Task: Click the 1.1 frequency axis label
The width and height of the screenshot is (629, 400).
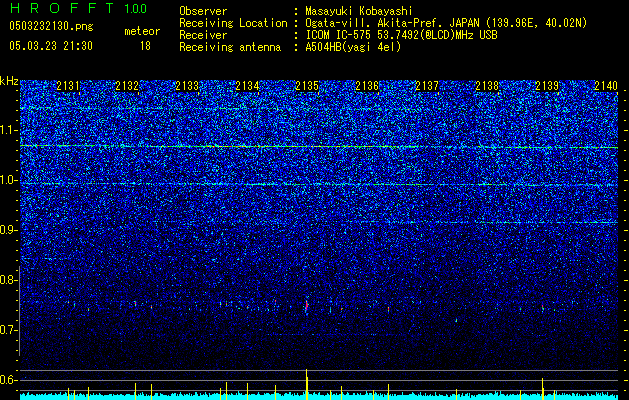Action: click(9, 130)
